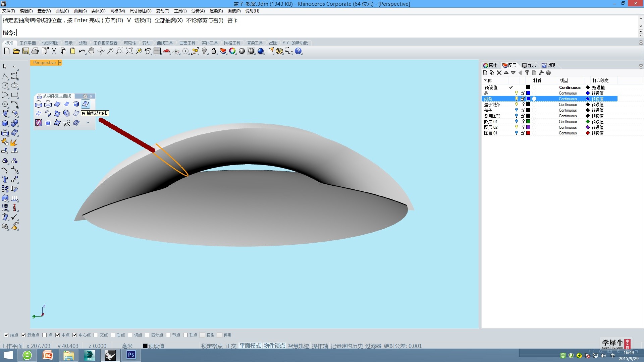This screenshot has width=644, height=362.
Task: Click the Paste clipboard icon
Action: 72,51
